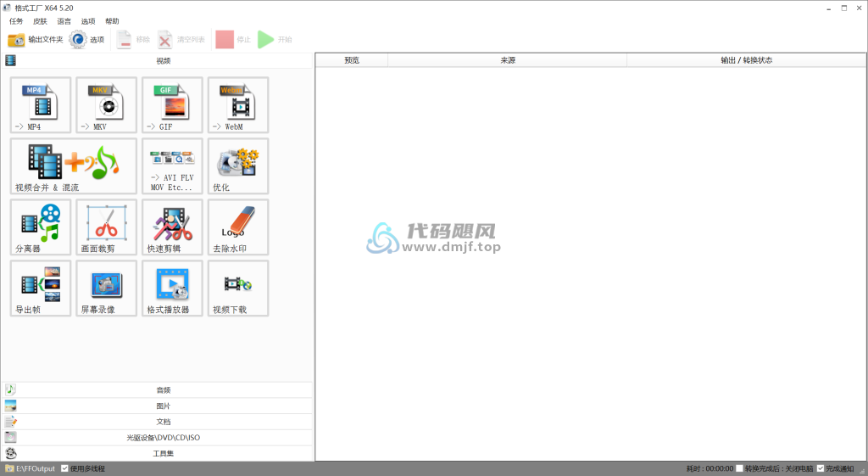Click the 移除 remove toolbar button
Screen dimensions: 868x476
click(x=133, y=39)
